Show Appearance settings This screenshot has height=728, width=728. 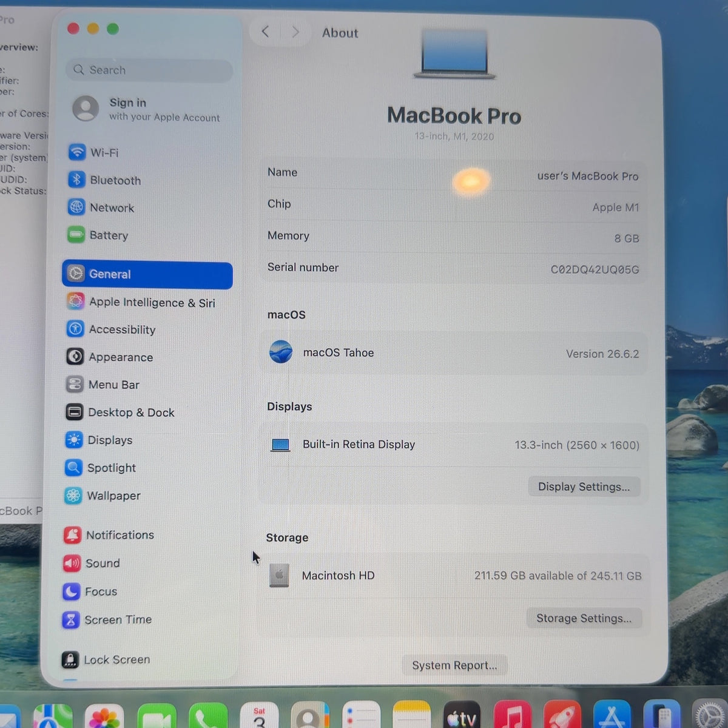click(x=110, y=357)
